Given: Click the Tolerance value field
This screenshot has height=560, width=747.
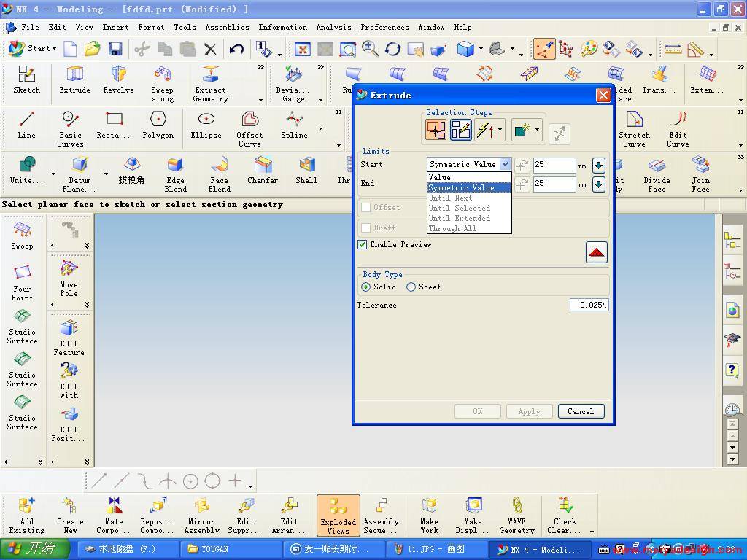Looking at the screenshot, I should [589, 305].
